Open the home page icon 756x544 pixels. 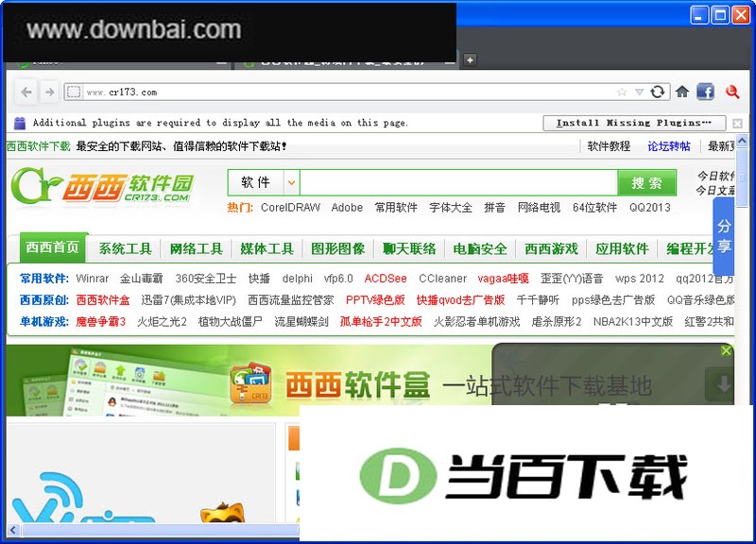coord(682,92)
